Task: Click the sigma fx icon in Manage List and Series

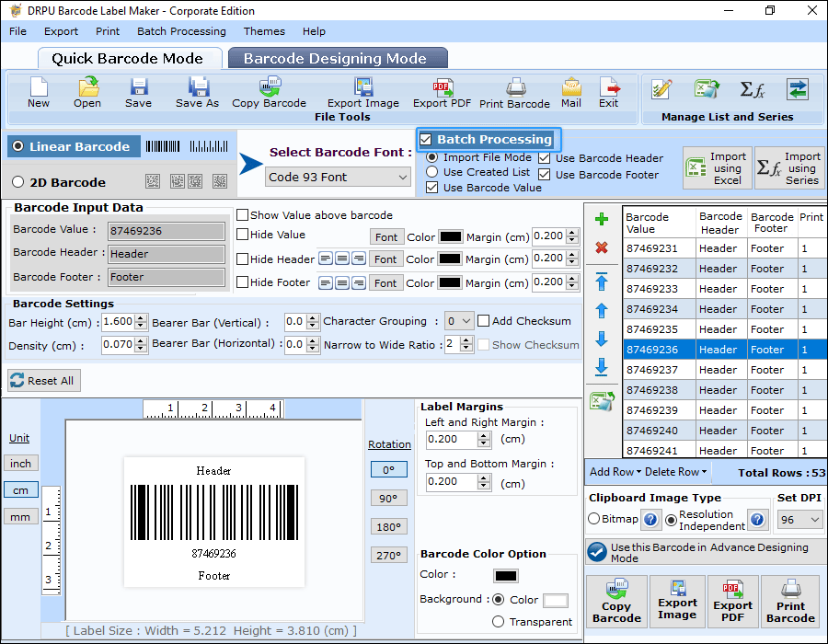Action: 752,88
